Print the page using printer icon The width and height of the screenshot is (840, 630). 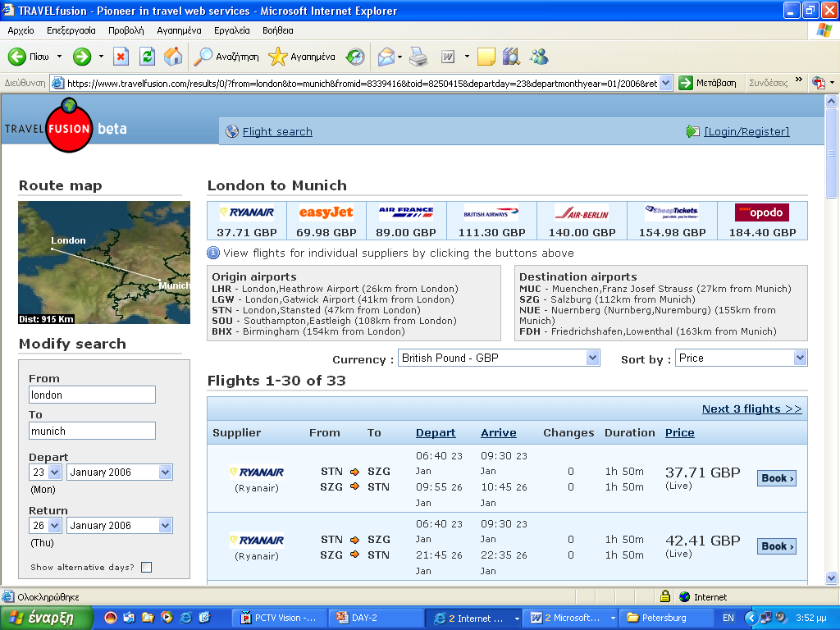(x=418, y=57)
